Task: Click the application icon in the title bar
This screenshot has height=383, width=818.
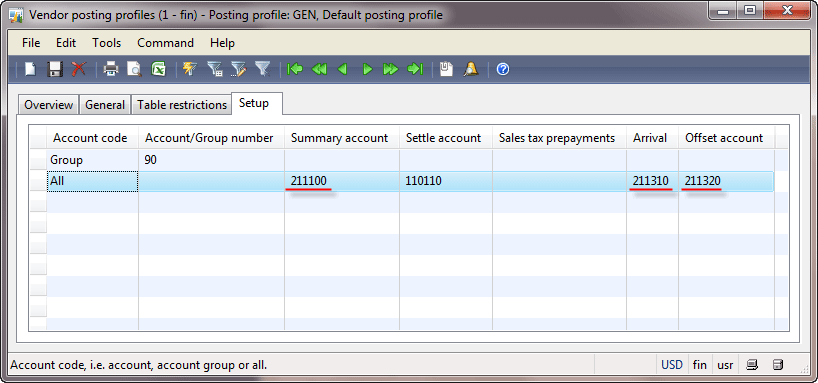Action: [16, 15]
